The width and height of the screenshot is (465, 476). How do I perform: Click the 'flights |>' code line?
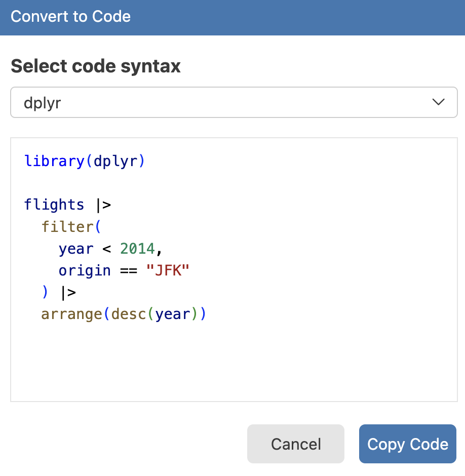[67, 204]
